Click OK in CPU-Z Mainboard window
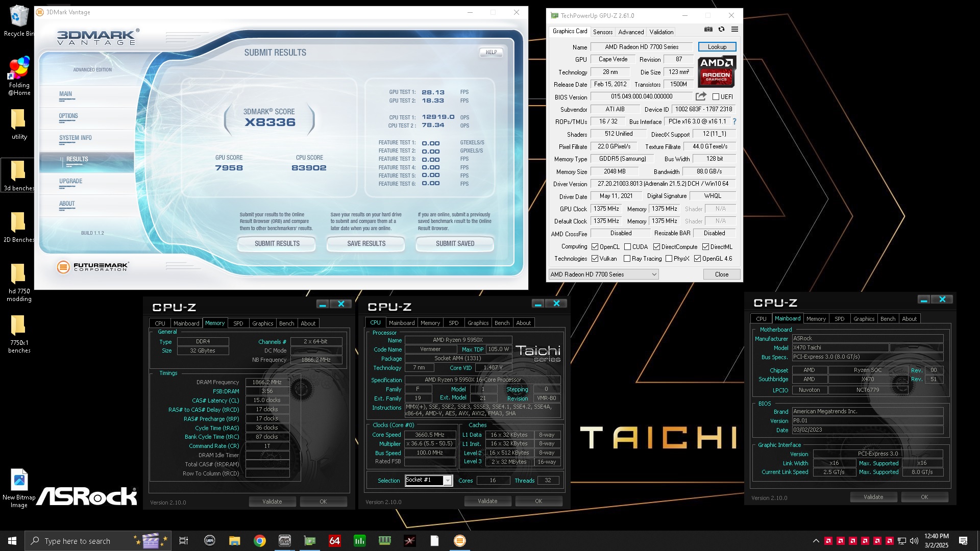The height and width of the screenshot is (551, 980). [924, 497]
